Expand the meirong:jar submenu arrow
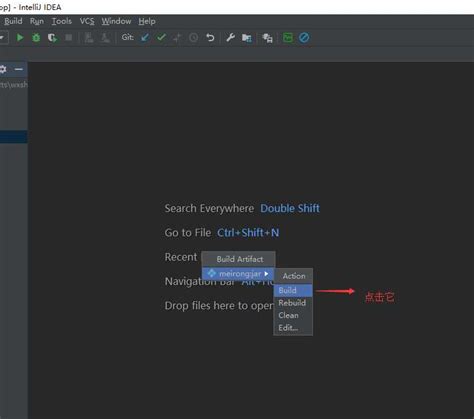This screenshot has width=474, height=419. (266, 274)
